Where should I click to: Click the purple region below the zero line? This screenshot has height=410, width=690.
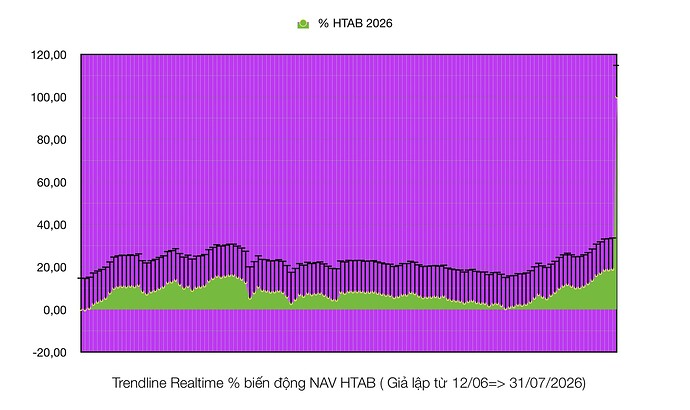[x=349, y=331]
